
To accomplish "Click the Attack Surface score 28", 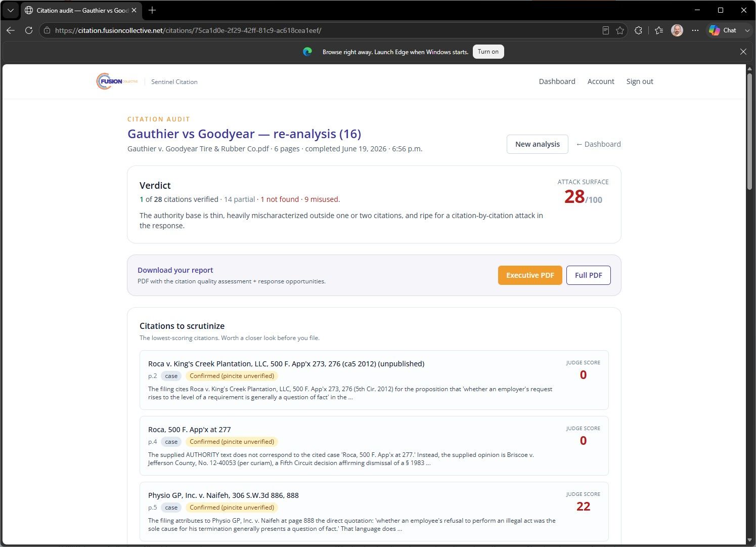I will tap(574, 197).
